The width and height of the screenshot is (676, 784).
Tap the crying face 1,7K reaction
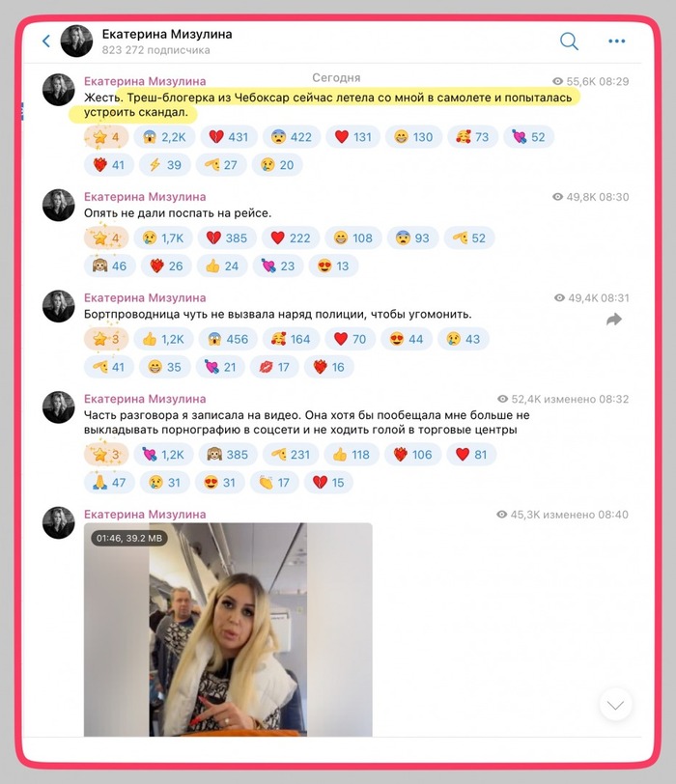[163, 238]
